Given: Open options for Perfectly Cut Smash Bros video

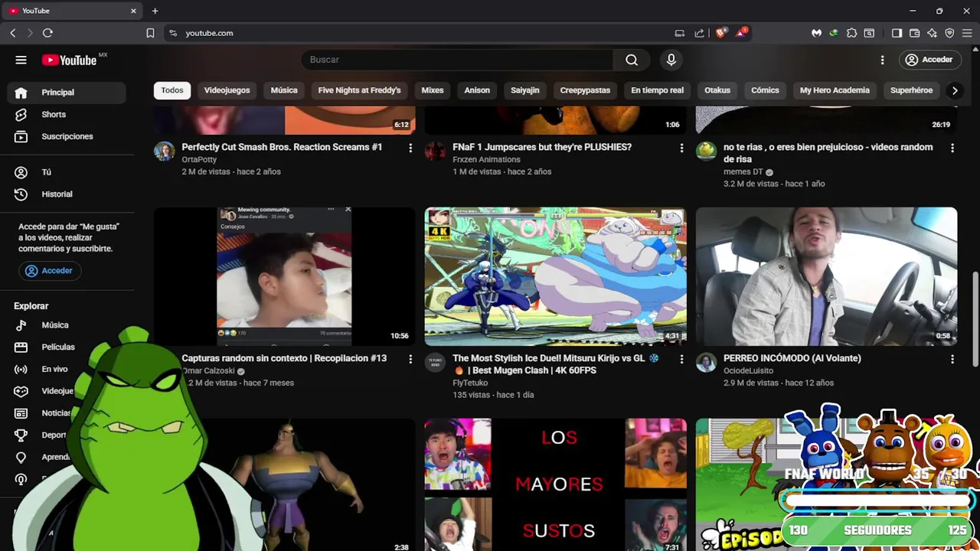Looking at the screenshot, I should (410, 148).
